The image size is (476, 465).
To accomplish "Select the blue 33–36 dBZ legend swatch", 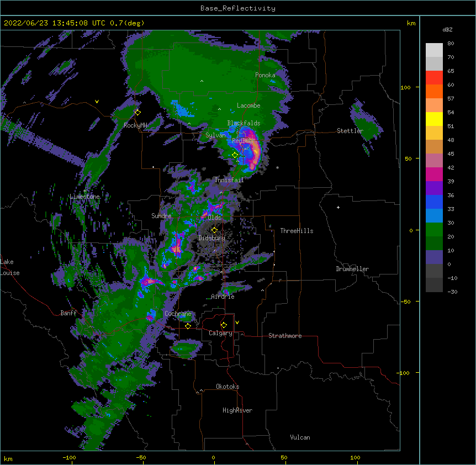I will pos(434,202).
